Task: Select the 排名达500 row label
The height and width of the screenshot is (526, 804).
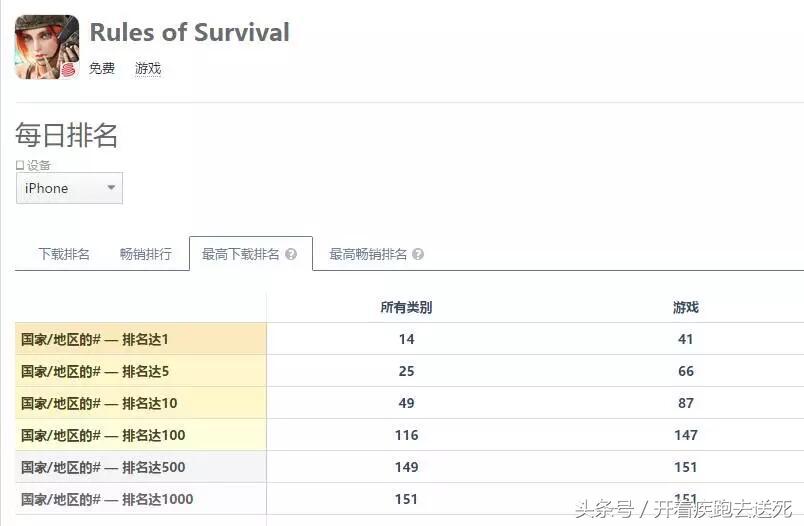Action: click(103, 467)
